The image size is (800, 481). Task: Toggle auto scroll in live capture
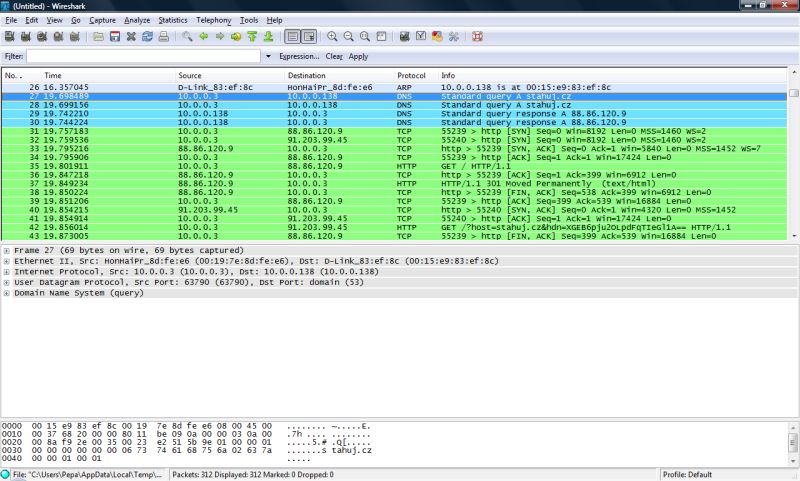[x=309, y=36]
